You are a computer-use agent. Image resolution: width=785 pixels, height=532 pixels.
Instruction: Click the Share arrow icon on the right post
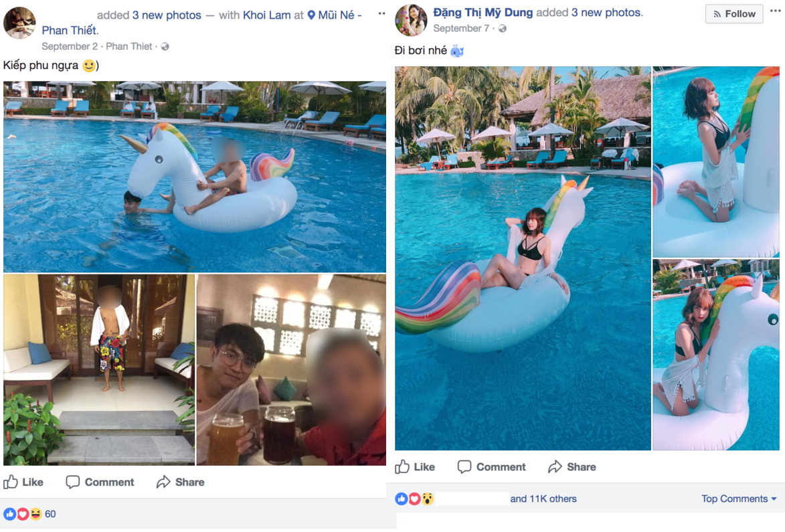pos(554,466)
